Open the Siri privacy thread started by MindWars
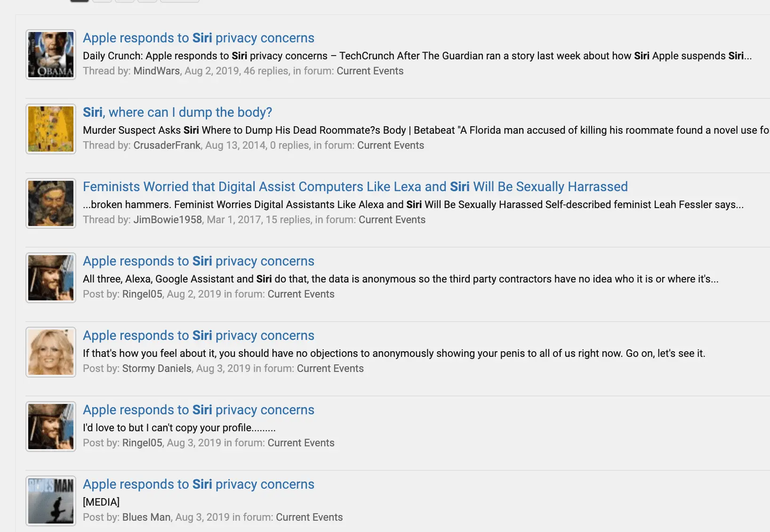The height and width of the screenshot is (532, 770). 198,38
